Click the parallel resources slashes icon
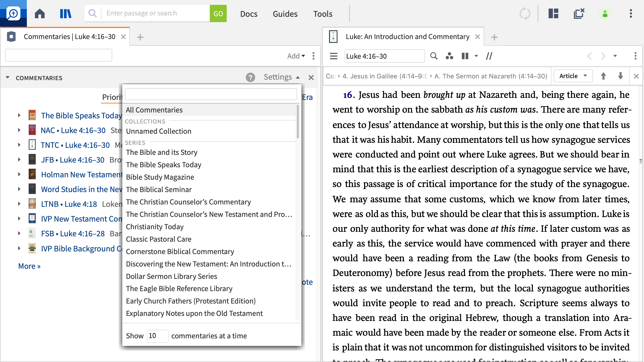Image resolution: width=644 pixels, height=362 pixels. [x=489, y=56]
